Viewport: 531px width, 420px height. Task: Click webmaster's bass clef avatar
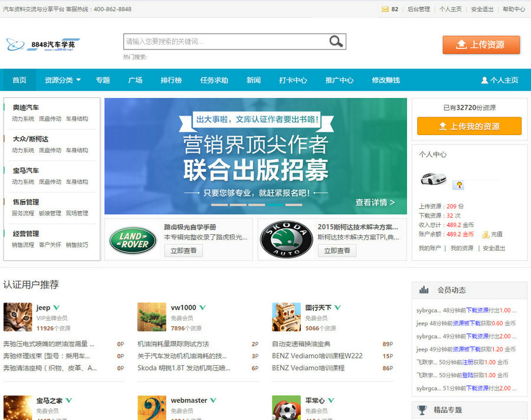[x=152, y=408]
